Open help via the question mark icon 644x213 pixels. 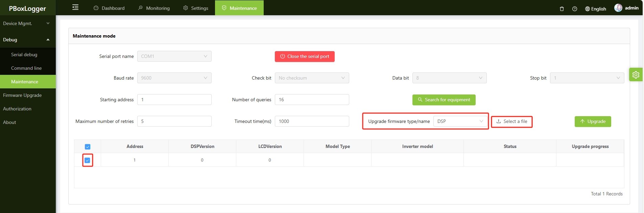575,9
